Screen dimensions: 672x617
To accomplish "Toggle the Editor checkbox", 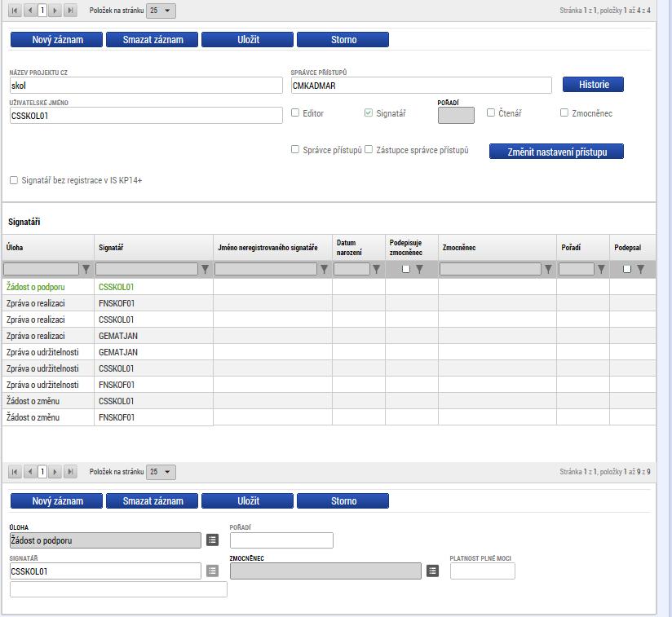I will [x=295, y=112].
